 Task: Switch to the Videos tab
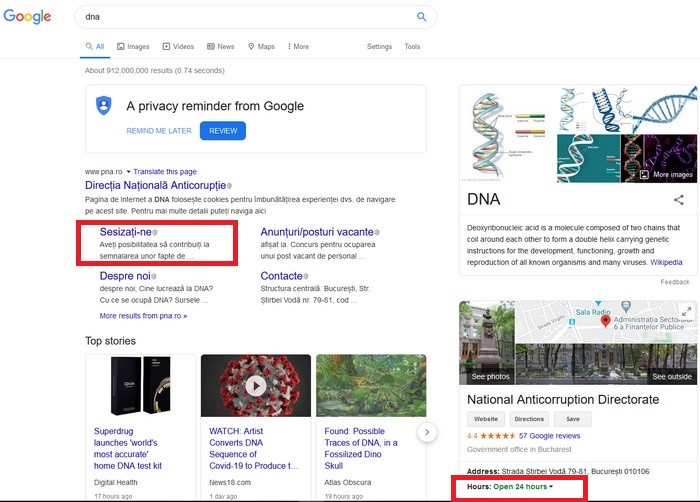click(178, 46)
